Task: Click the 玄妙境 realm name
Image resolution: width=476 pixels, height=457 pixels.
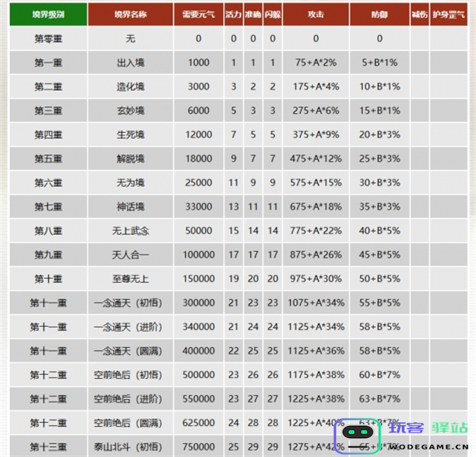Action: 130,110
